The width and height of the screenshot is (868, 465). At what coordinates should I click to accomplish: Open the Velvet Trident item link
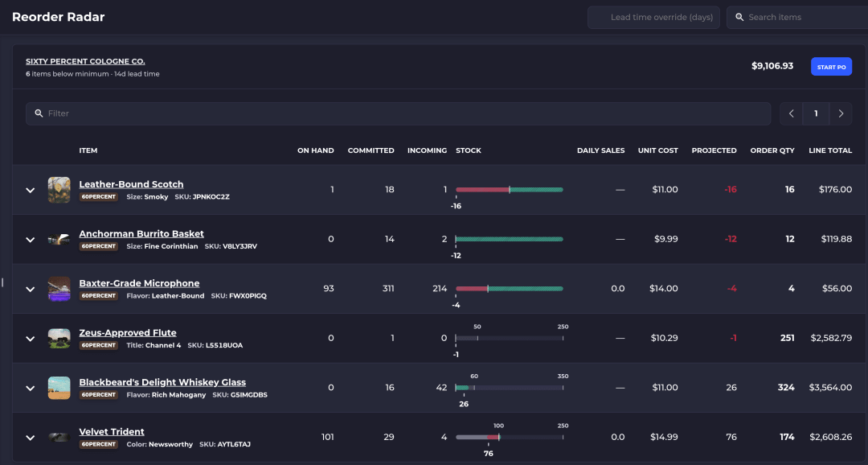[x=112, y=432]
